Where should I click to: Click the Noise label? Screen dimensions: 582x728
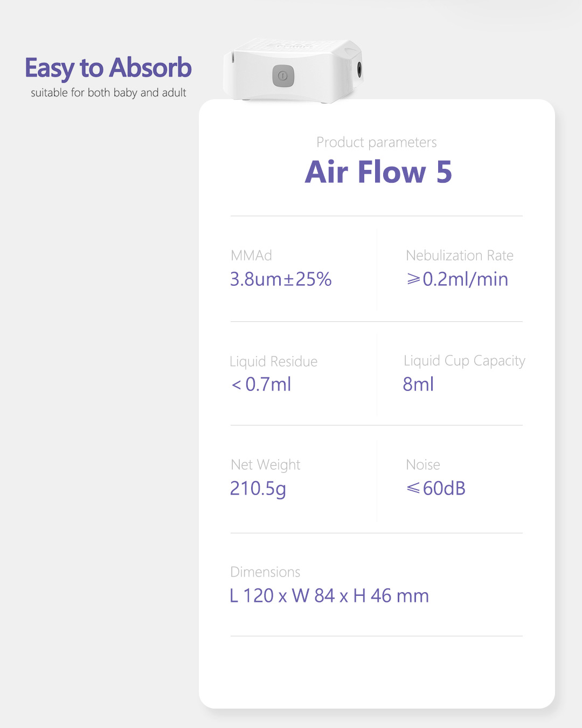click(x=423, y=465)
